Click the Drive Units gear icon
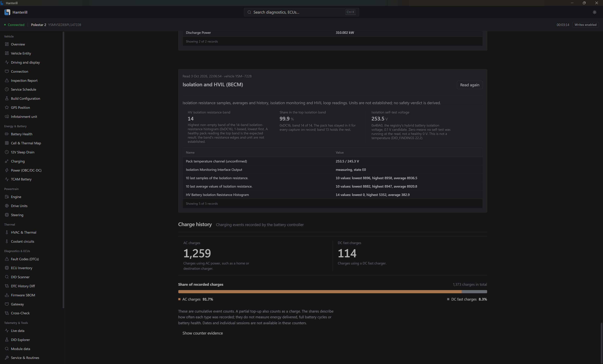The image size is (603, 364). click(7, 206)
